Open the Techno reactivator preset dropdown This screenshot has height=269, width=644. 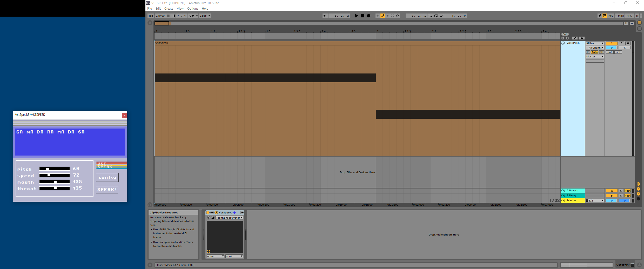229,218
